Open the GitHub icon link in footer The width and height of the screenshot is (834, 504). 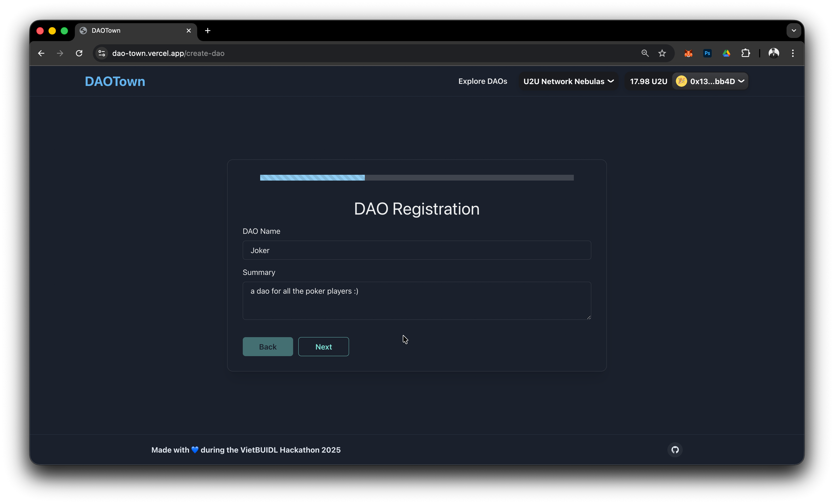pyautogui.click(x=675, y=449)
